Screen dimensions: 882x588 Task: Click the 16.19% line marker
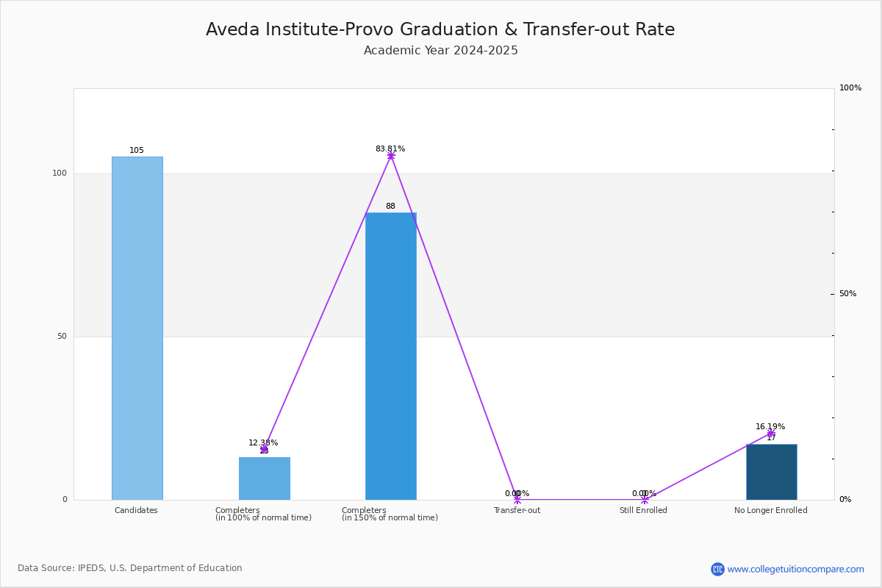(x=771, y=433)
